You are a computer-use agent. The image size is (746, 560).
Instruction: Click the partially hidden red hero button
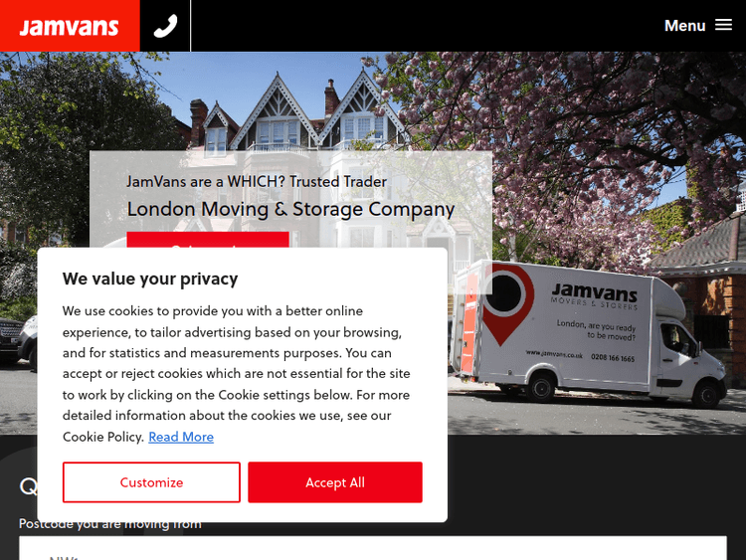click(x=208, y=240)
